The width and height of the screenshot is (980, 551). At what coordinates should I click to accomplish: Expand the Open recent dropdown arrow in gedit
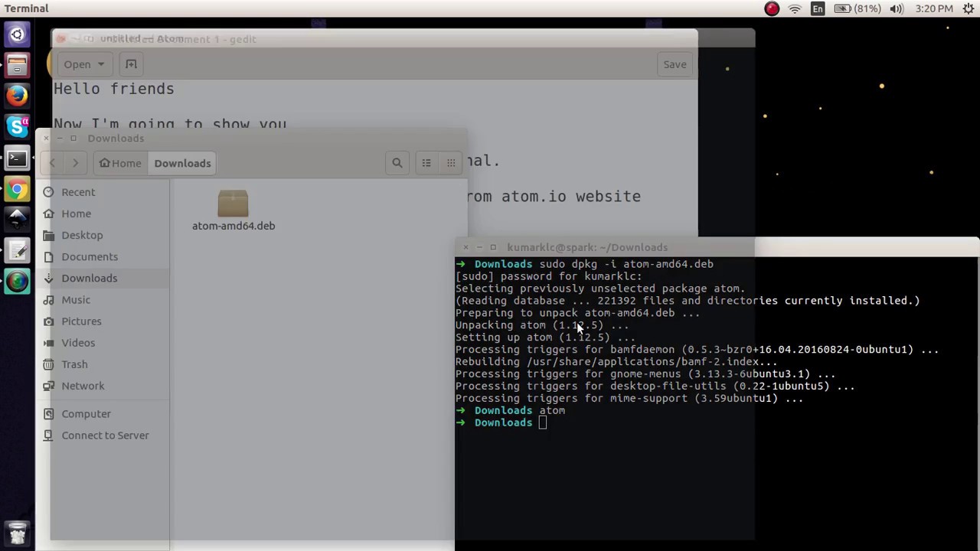pos(100,64)
